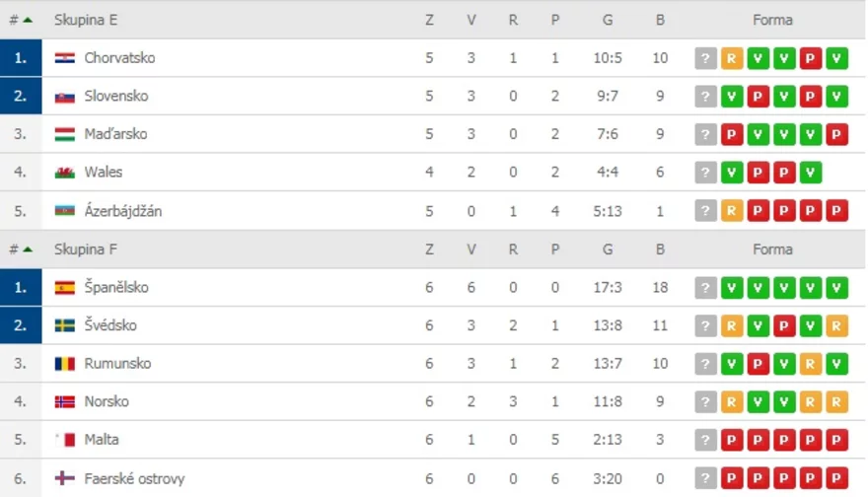Sort Skupina E by B points column
Image resolution: width=868 pixels, height=497 pixels.
(660, 20)
